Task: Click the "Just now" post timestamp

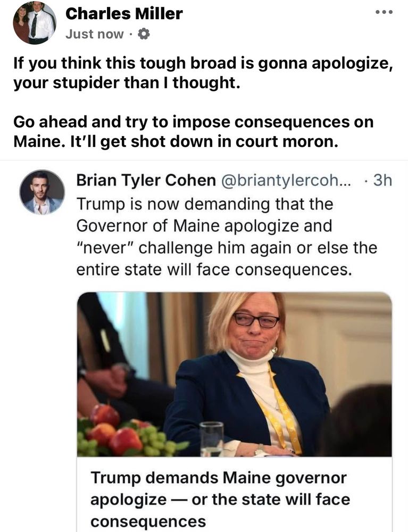Action: tap(94, 34)
